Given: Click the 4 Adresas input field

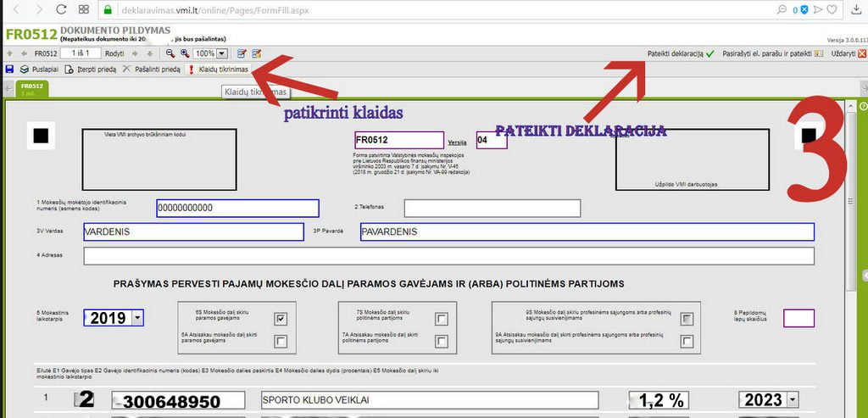Looking at the screenshot, I should click(448, 256).
